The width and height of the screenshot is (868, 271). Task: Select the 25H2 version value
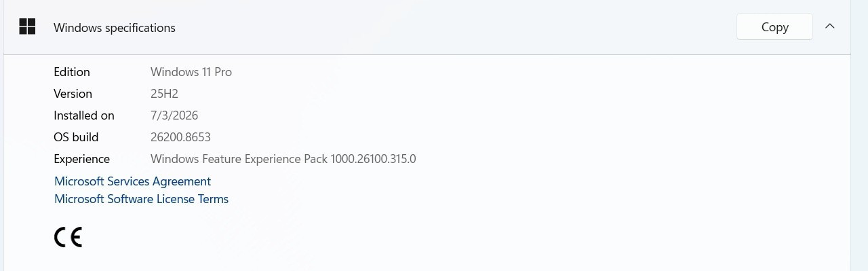pyautogui.click(x=164, y=94)
